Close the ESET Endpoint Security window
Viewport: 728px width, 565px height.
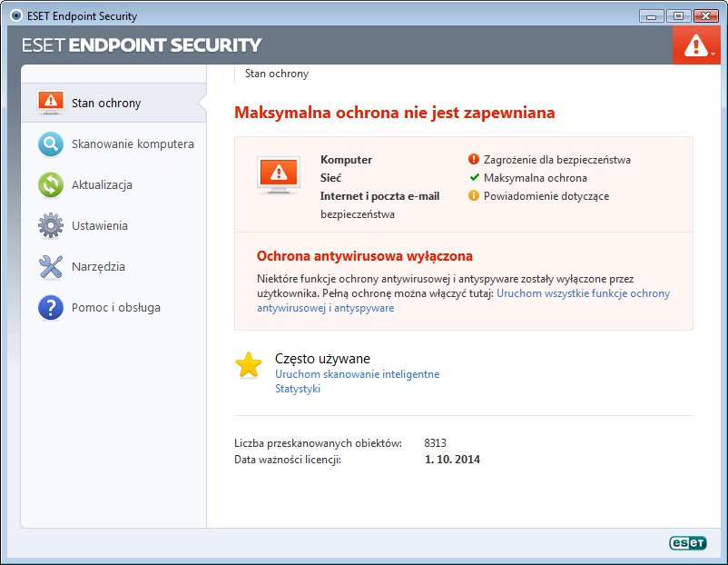pos(705,16)
